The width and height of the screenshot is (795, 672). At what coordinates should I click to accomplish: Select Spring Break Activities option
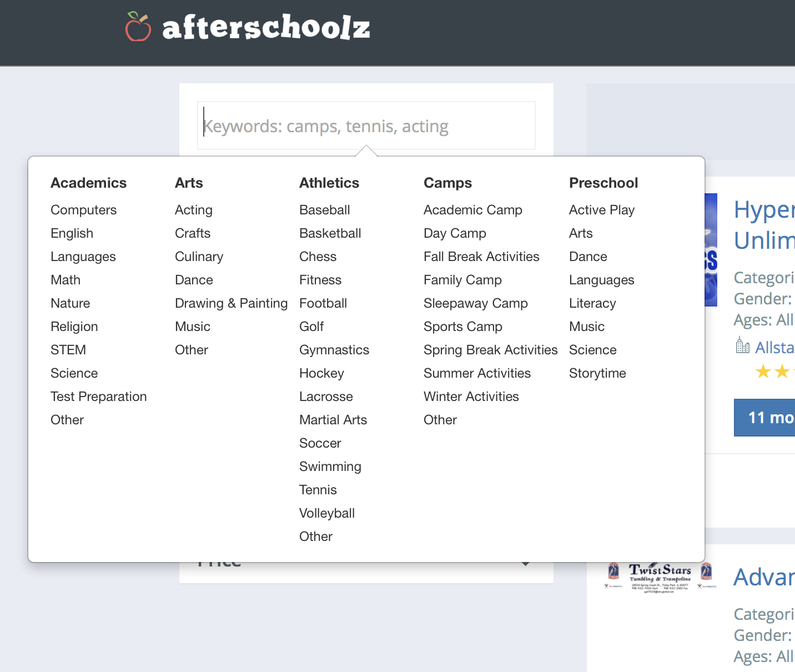click(x=490, y=350)
